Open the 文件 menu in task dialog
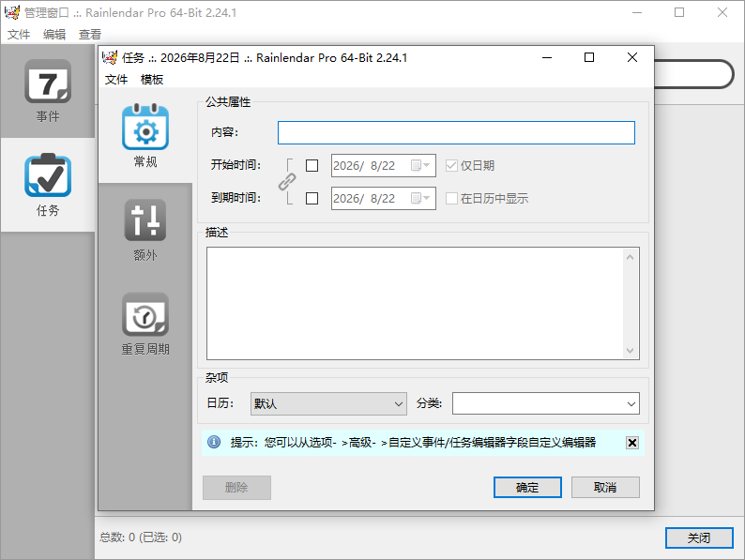This screenshot has height=560, width=745. (x=116, y=80)
